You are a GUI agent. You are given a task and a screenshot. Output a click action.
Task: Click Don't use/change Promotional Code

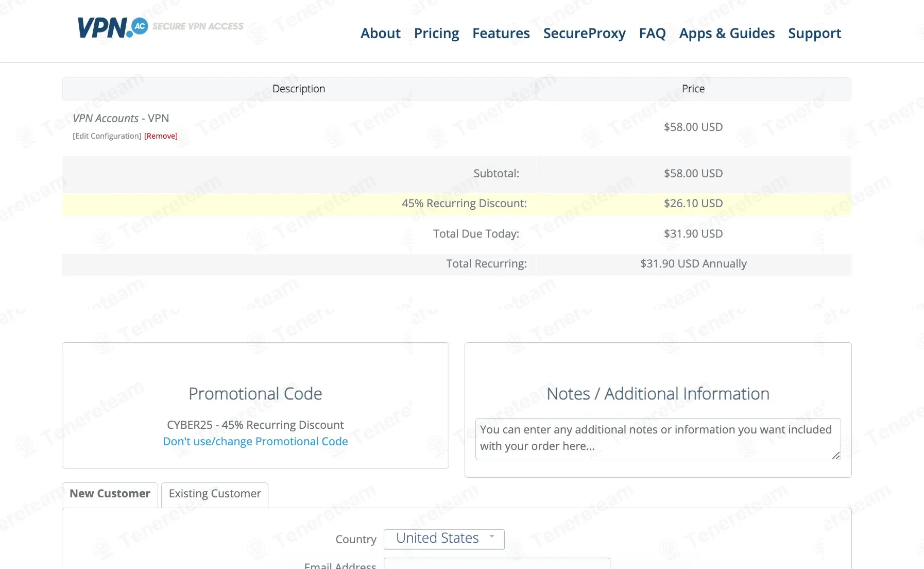[x=255, y=441]
